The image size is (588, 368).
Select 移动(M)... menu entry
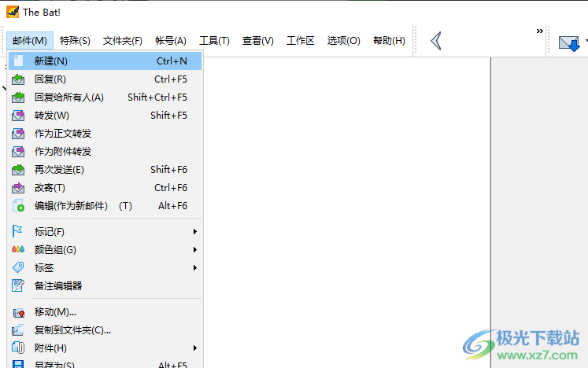click(x=55, y=312)
